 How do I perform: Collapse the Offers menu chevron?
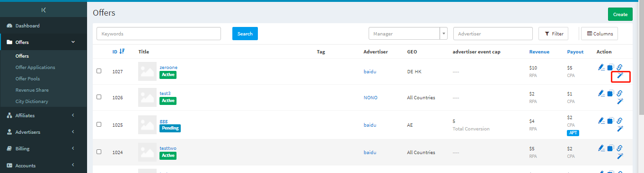tap(73, 42)
